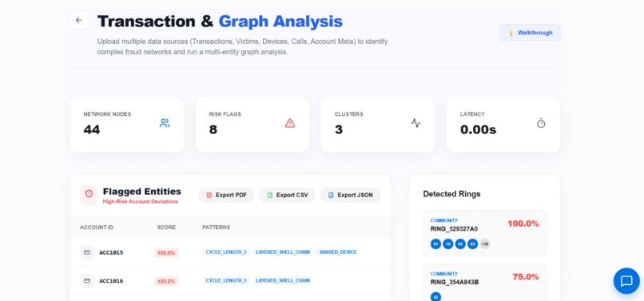Click LAYERED_SHELL_CHAIN tag in ACC1016 row
The width and height of the screenshot is (644, 301).
(283, 280)
